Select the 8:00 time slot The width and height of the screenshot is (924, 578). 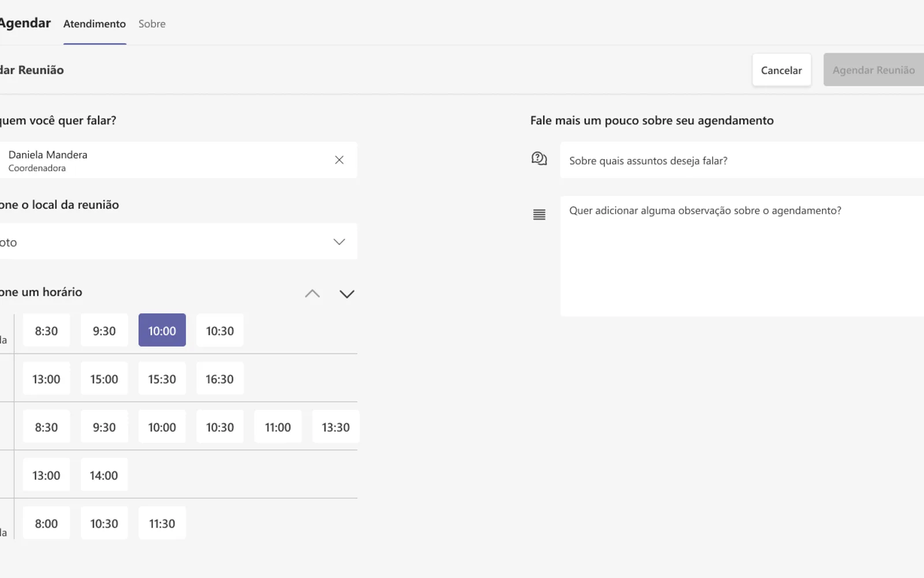click(x=46, y=523)
